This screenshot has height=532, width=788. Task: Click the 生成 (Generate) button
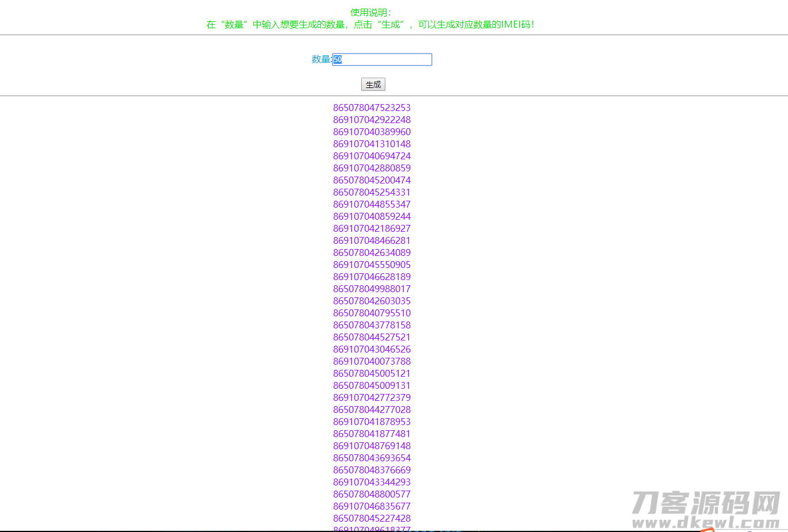pos(373,84)
